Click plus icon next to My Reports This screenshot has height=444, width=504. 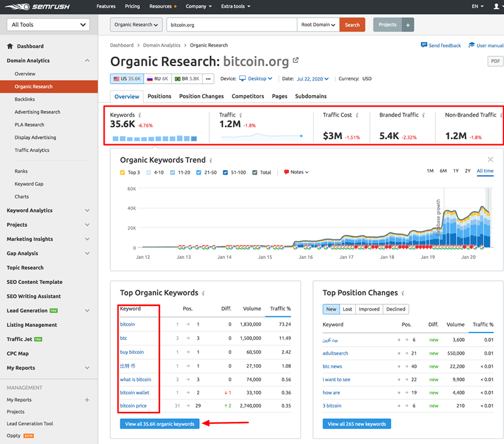click(x=87, y=400)
